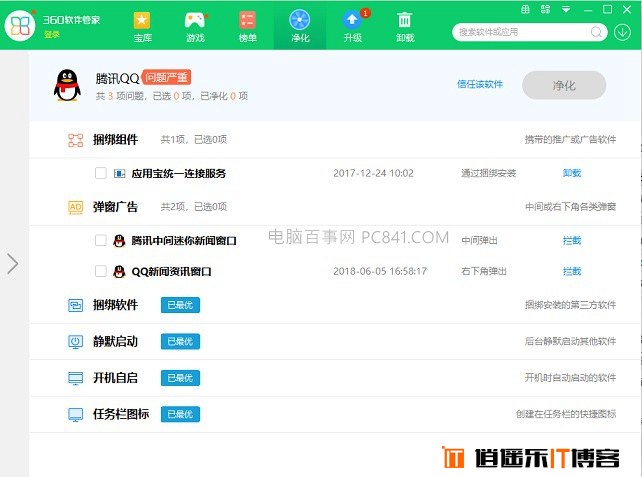This screenshot has width=642, height=477.
Task: Click 卸载 for 应用宝统一连接服务
Action: (572, 173)
